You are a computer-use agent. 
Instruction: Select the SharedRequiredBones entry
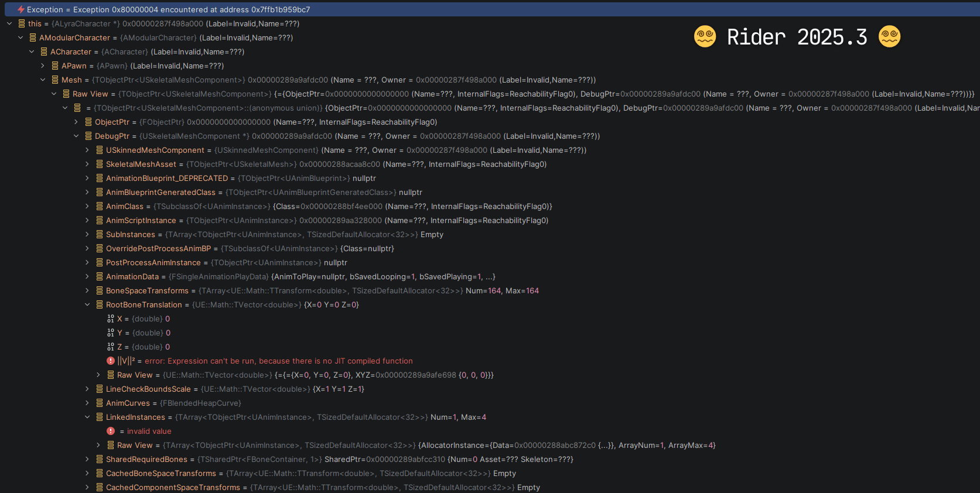click(x=146, y=460)
